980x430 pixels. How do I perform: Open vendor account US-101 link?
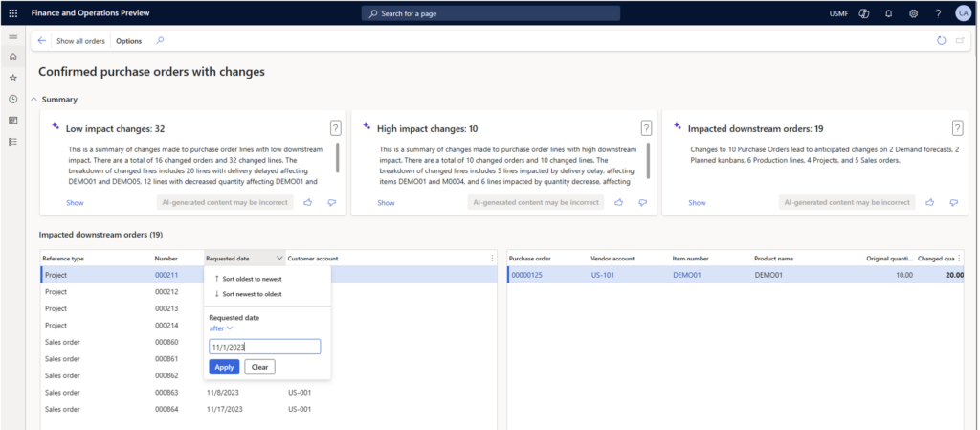[x=603, y=275]
